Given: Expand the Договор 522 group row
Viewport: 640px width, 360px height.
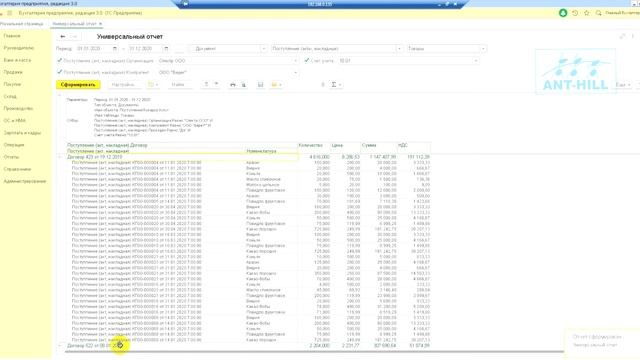Looking at the screenshot, I should point(60,346).
